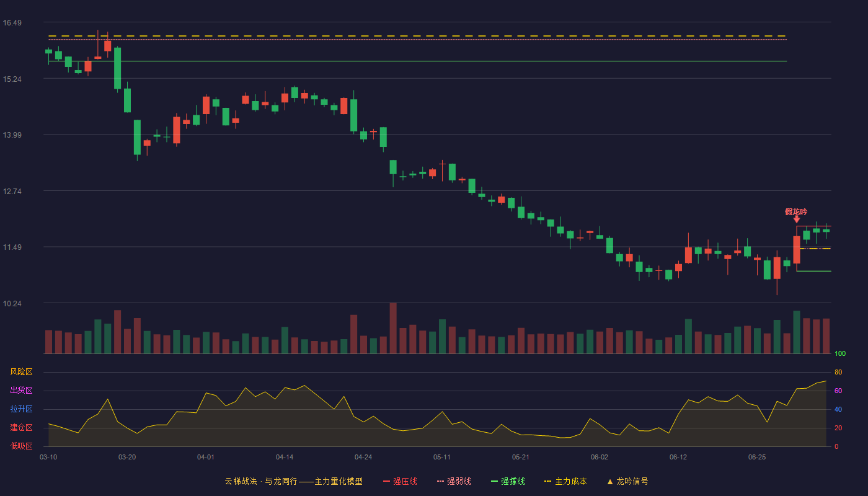Screen dimensions: 868x496
Task: Select the 低吸区 zone label
Action: coord(21,446)
